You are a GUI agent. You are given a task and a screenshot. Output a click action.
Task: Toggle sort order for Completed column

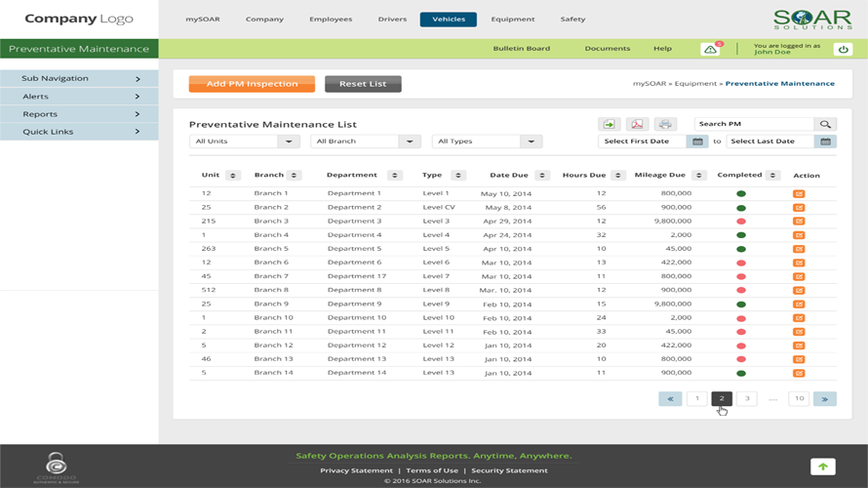pos(773,176)
